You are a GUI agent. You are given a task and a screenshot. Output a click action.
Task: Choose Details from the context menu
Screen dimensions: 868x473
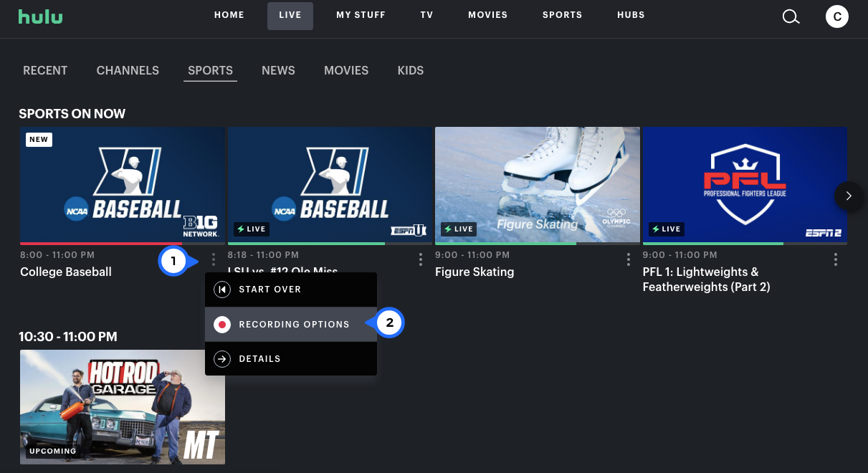pyautogui.click(x=291, y=359)
